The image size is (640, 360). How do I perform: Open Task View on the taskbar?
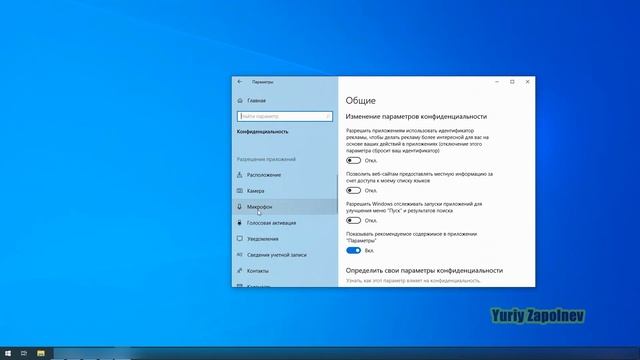(x=24, y=353)
